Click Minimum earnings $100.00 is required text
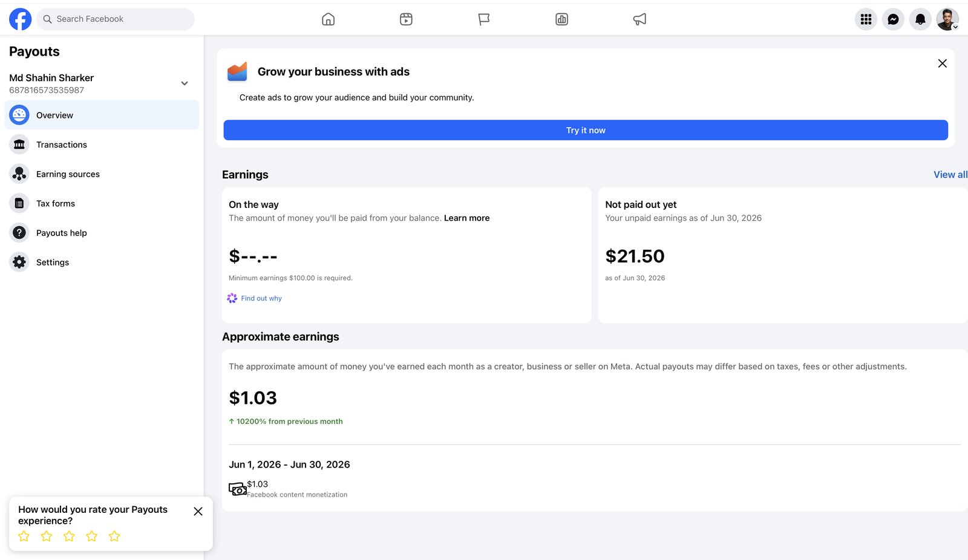This screenshot has width=968, height=560. (x=290, y=278)
